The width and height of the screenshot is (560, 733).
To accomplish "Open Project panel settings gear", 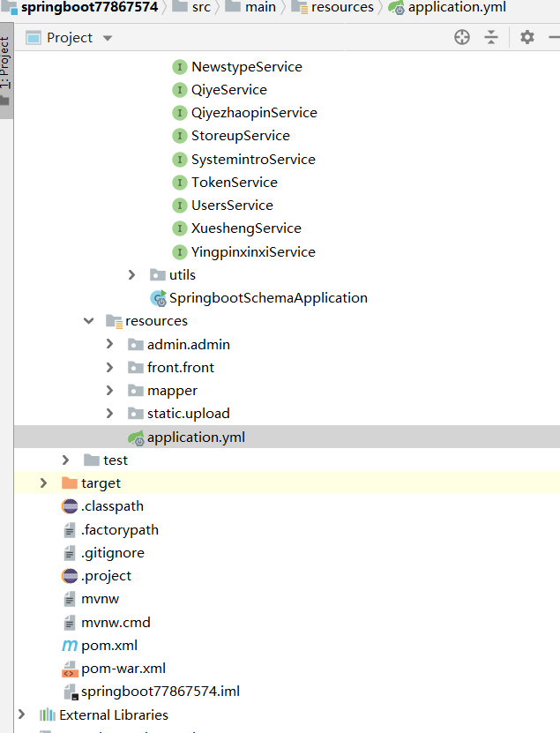I will pos(527,37).
